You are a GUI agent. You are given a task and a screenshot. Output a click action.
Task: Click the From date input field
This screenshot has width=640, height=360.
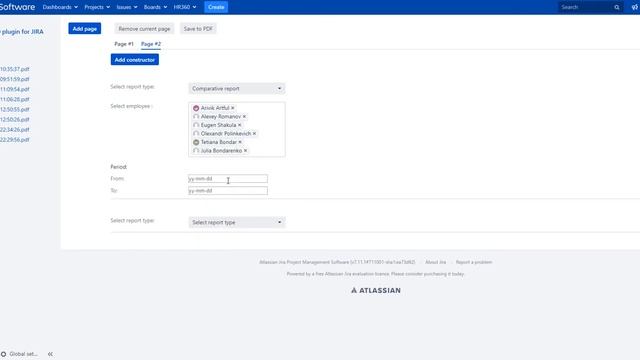pyautogui.click(x=228, y=179)
